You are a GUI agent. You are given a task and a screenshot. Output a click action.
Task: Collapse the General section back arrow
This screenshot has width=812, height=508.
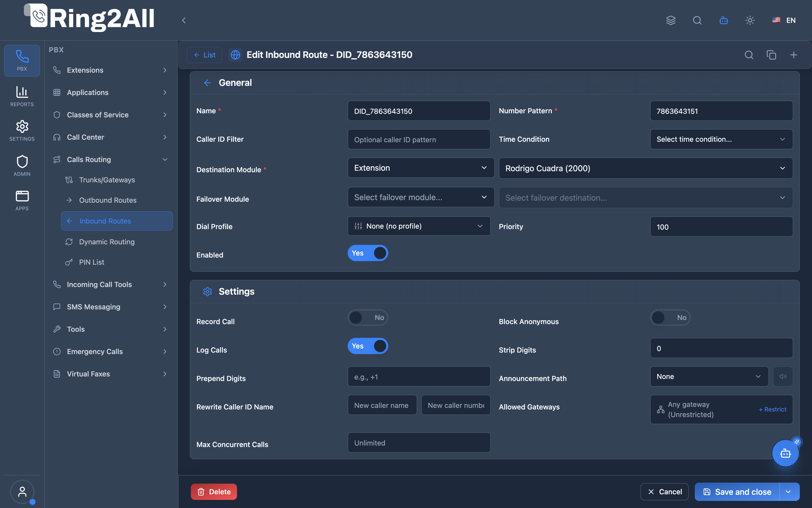(207, 83)
